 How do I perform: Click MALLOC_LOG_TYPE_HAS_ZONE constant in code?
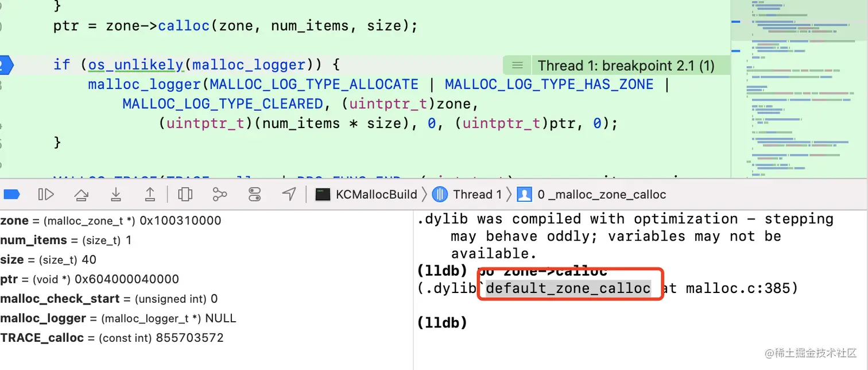[549, 84]
